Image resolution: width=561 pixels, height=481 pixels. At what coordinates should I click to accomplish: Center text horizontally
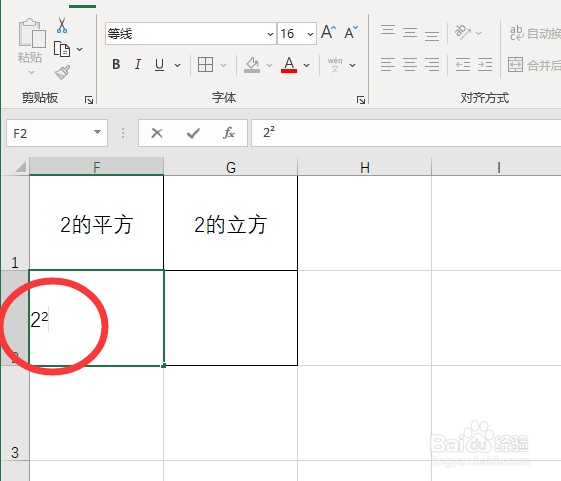pyautogui.click(x=410, y=65)
